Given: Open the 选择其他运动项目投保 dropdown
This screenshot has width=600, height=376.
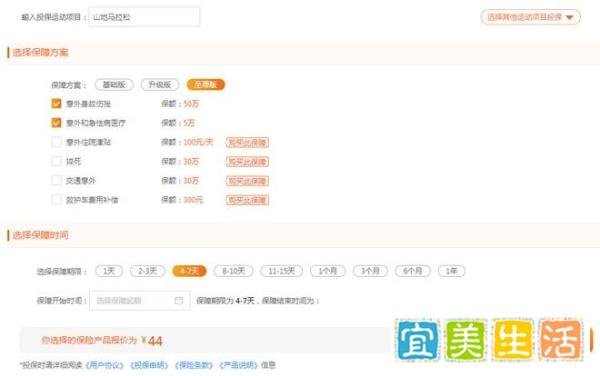Looking at the screenshot, I should click(x=530, y=17).
